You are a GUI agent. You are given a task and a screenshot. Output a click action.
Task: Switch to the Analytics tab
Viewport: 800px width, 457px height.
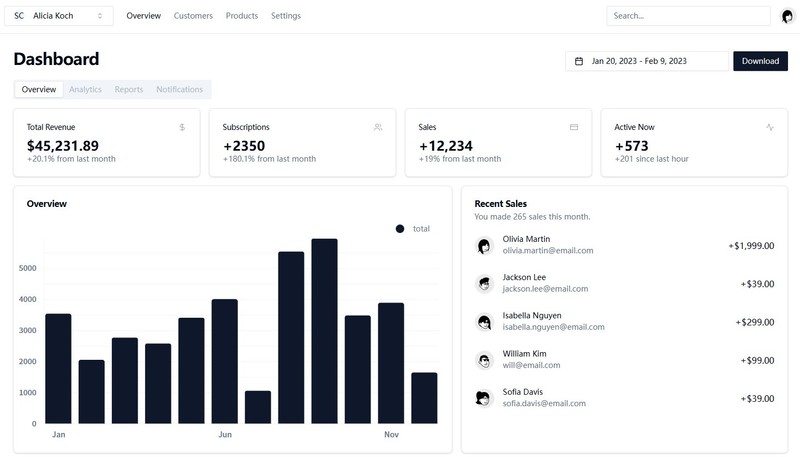(x=85, y=89)
